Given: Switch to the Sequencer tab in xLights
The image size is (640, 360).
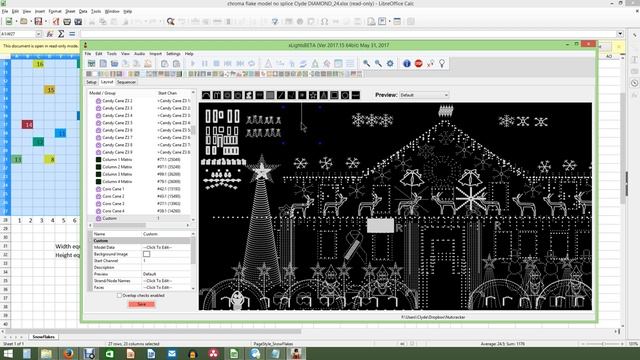Looking at the screenshot, I should (x=126, y=82).
